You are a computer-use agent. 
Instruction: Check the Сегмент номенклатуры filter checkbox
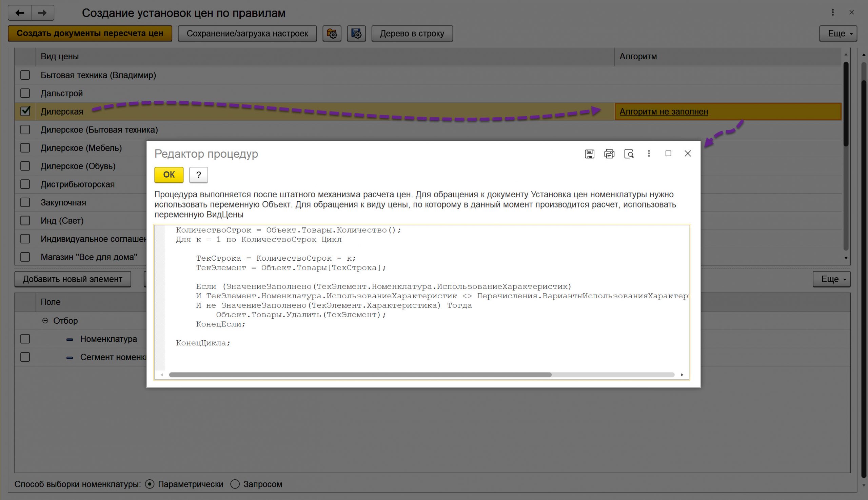pyautogui.click(x=25, y=357)
